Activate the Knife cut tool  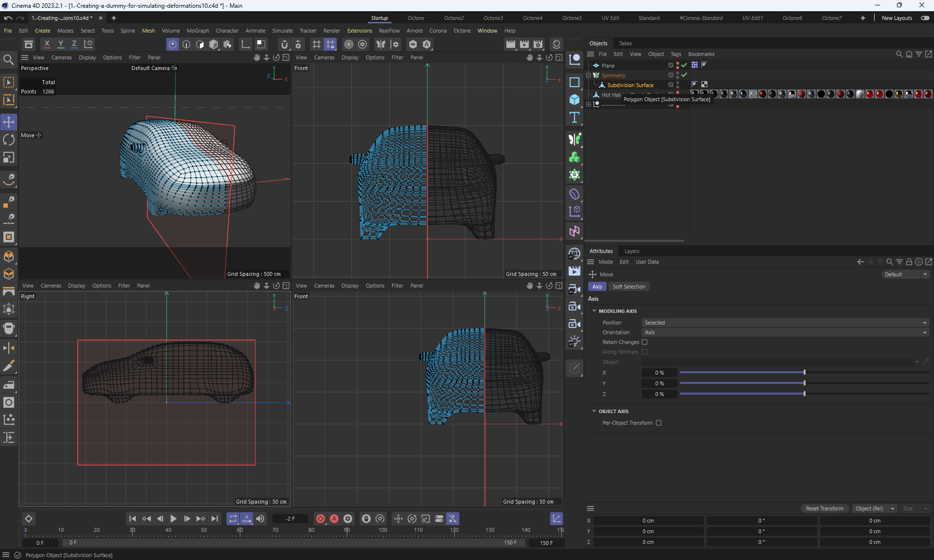(9, 366)
